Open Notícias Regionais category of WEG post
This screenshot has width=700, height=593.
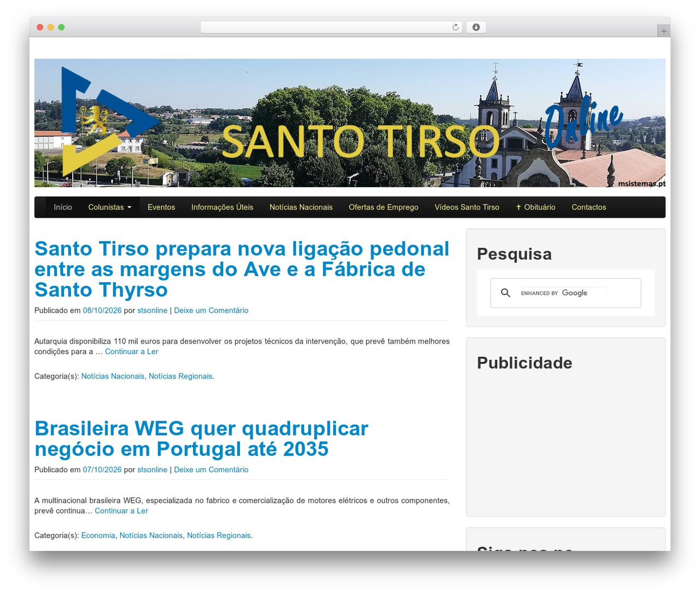point(219,536)
